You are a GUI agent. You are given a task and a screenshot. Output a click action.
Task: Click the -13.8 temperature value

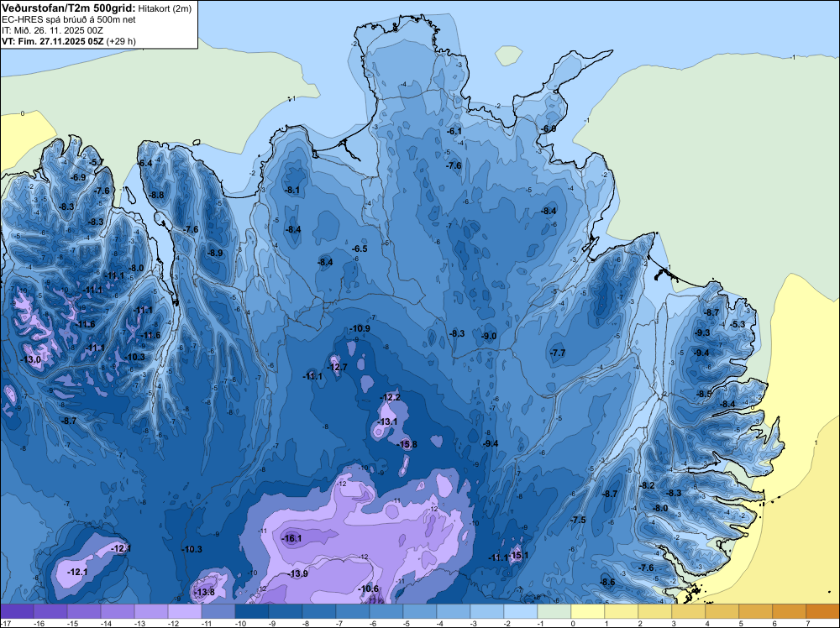coord(205,592)
